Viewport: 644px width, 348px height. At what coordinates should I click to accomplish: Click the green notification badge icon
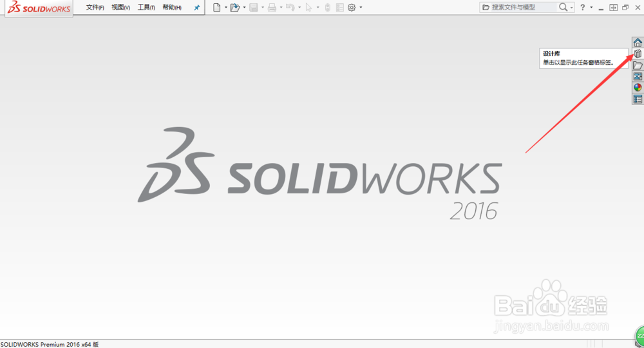640,336
